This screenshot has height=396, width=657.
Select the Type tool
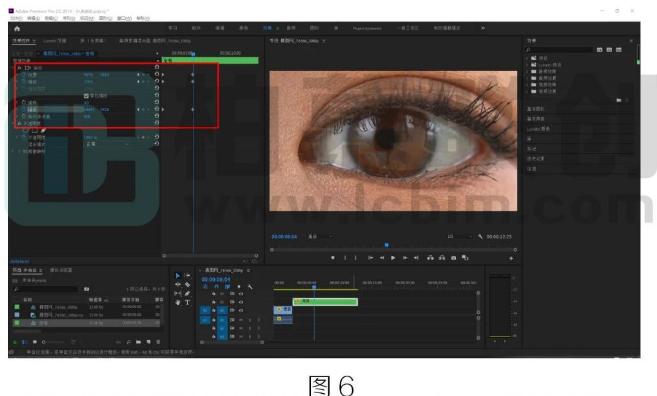tap(187, 303)
